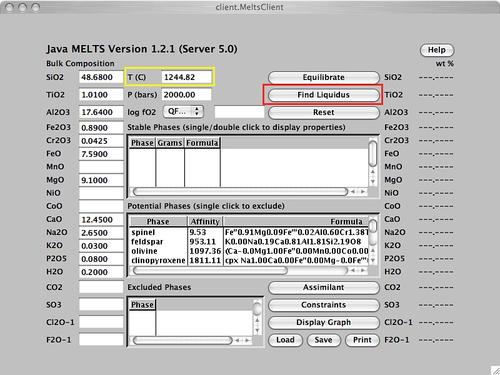Click the Print button
Viewport: 500px width, 375px height.
click(362, 340)
